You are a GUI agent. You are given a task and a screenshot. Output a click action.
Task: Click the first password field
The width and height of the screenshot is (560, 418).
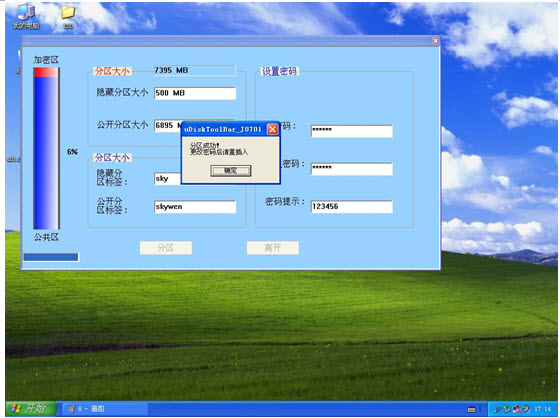[352, 131]
